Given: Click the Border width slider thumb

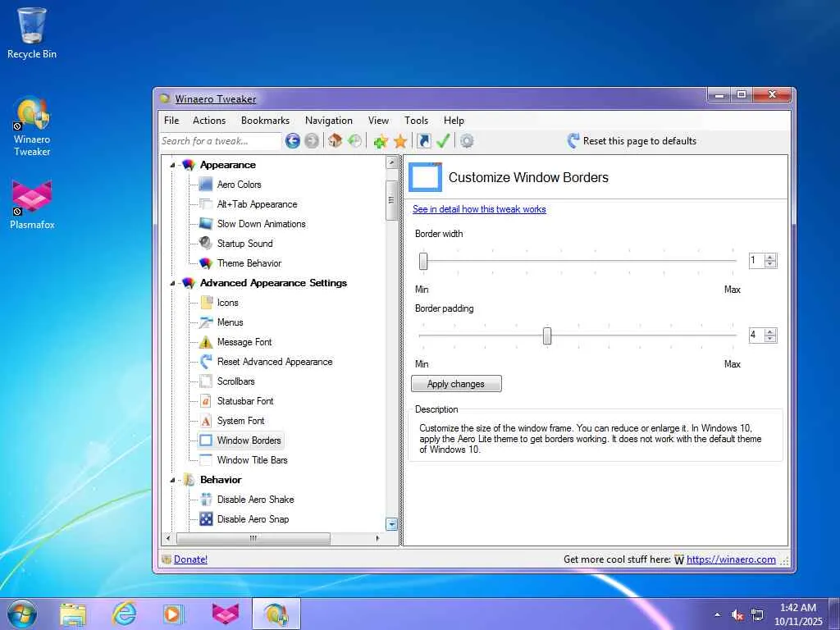Looking at the screenshot, I should [x=423, y=261].
